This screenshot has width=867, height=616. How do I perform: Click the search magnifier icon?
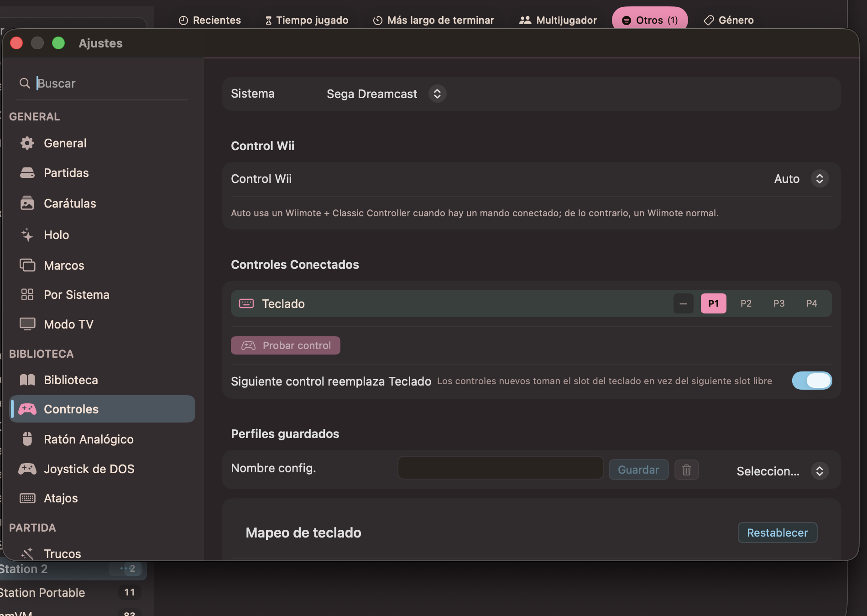(x=25, y=83)
